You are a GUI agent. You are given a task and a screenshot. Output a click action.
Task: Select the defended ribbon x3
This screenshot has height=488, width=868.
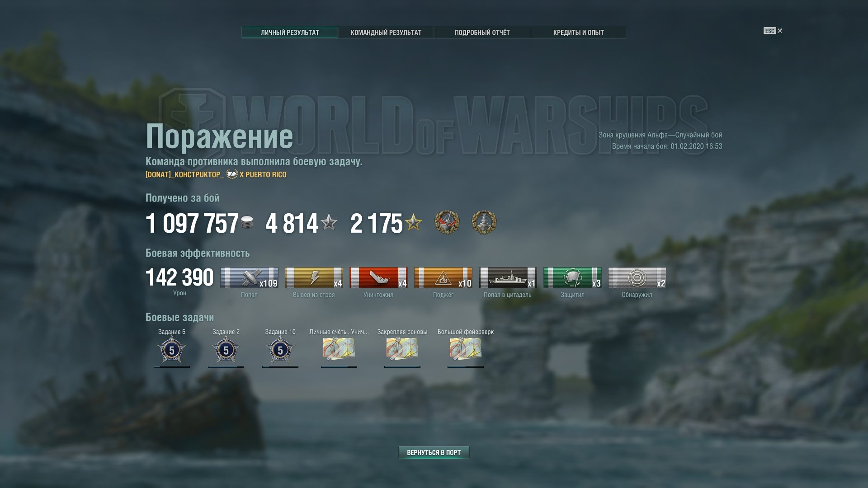(572, 277)
